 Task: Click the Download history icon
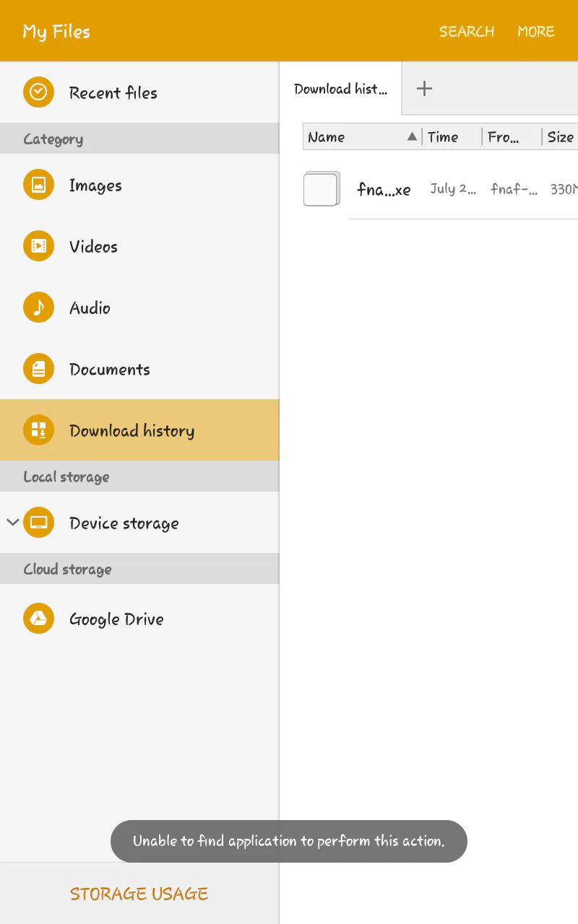38,431
